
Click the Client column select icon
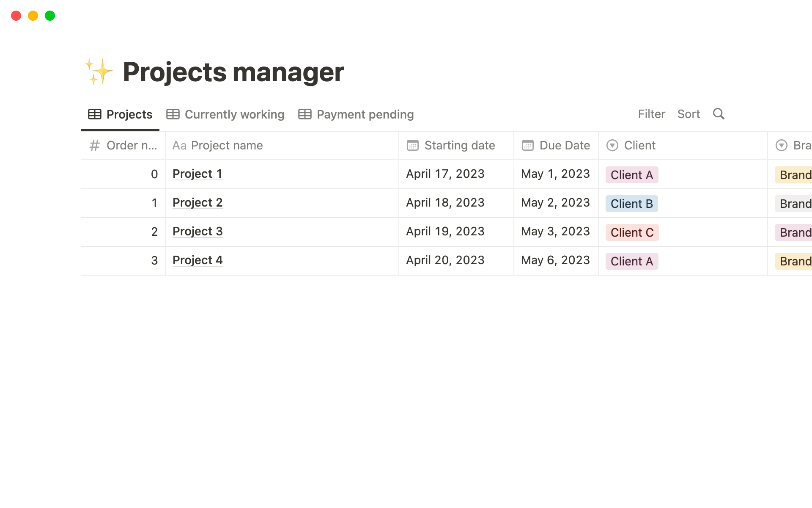point(612,145)
